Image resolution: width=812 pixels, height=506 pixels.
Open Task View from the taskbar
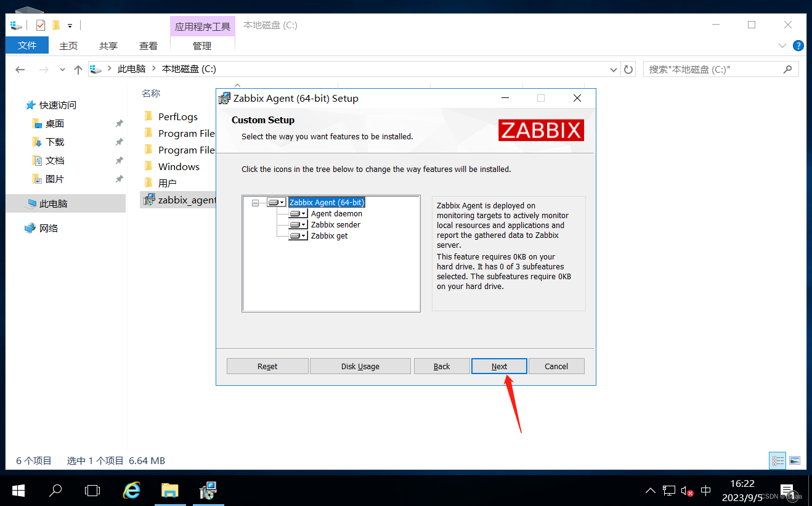(92, 491)
